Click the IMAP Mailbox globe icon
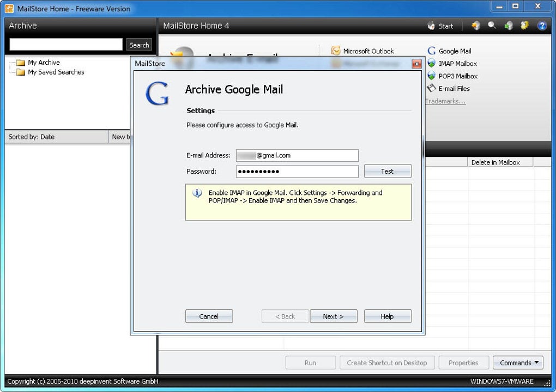556x392 pixels. (x=431, y=63)
